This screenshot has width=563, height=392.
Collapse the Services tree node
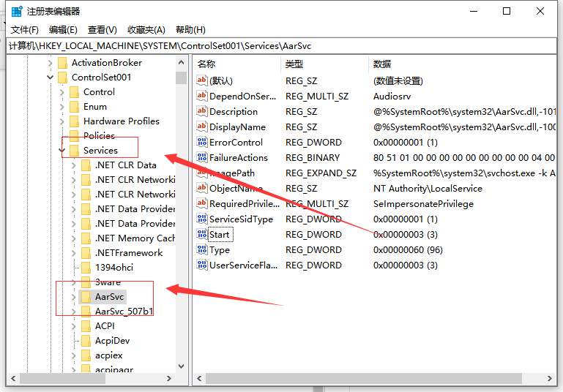(61, 151)
